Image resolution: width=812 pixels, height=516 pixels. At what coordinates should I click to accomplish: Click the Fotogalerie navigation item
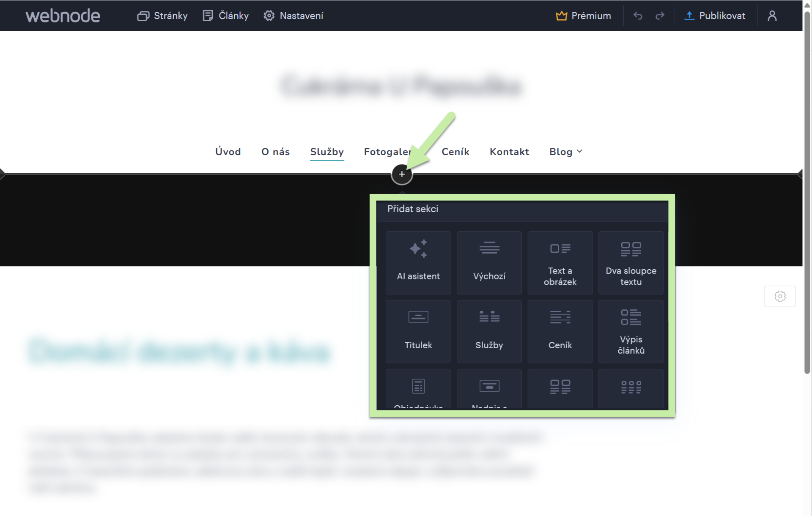[387, 152]
